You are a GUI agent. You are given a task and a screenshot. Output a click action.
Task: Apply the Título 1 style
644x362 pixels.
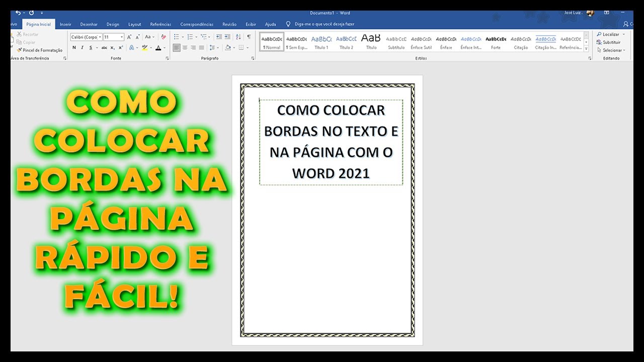coord(321,42)
